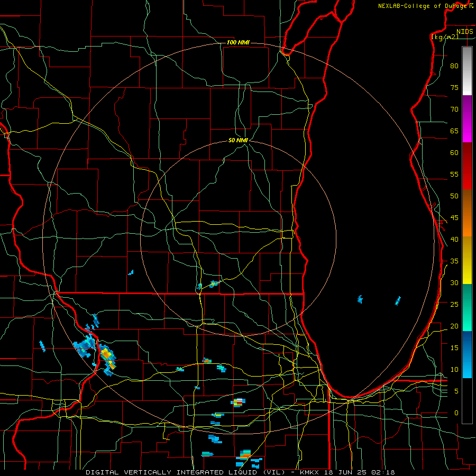The height and width of the screenshot is (476, 476).
Task: Click the scale value 50
Action: pyautogui.click(x=454, y=196)
